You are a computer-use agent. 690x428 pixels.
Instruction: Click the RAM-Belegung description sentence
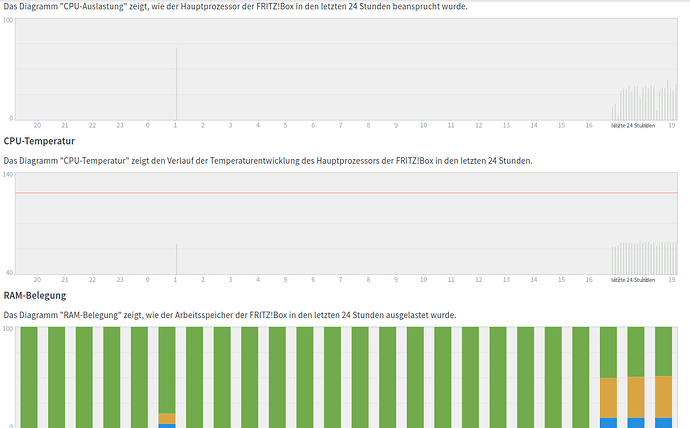point(230,315)
